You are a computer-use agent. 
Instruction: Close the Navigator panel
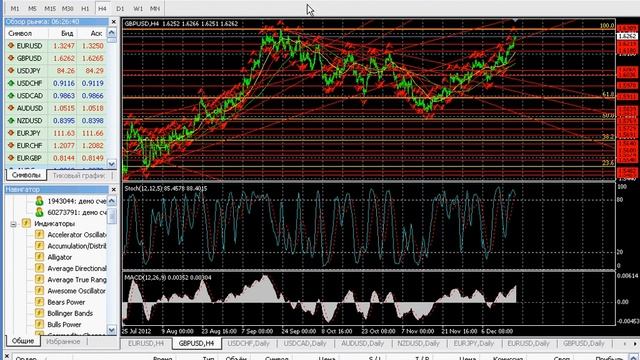(113, 189)
